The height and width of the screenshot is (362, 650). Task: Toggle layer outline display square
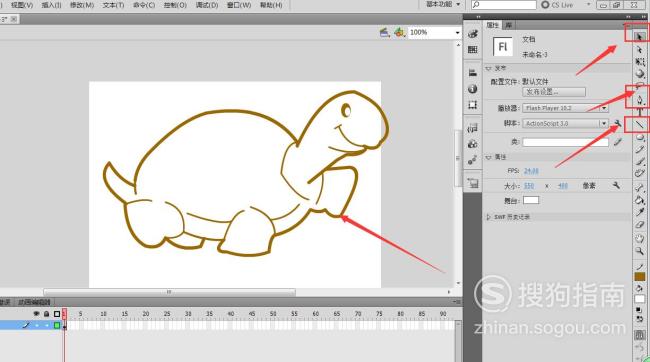pyautogui.click(x=57, y=314)
